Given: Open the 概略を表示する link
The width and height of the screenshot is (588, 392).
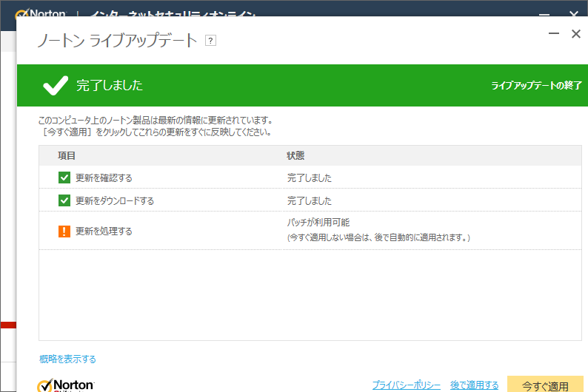Looking at the screenshot, I should [67, 359].
